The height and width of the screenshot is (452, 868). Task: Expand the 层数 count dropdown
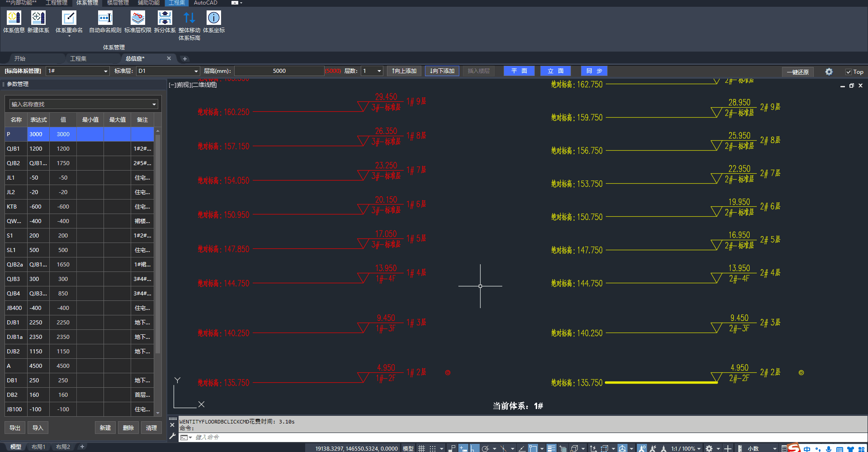(379, 71)
